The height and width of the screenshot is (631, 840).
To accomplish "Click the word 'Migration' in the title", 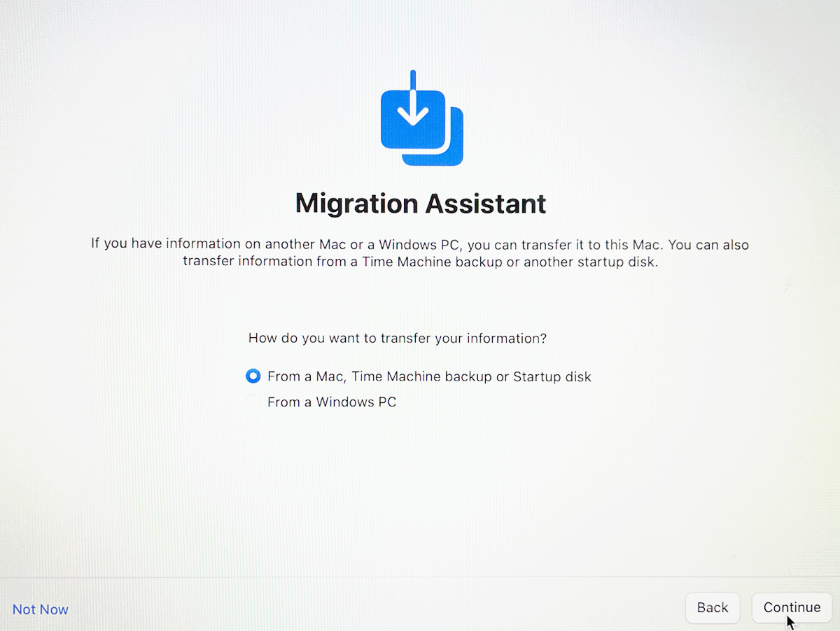I will (357, 204).
